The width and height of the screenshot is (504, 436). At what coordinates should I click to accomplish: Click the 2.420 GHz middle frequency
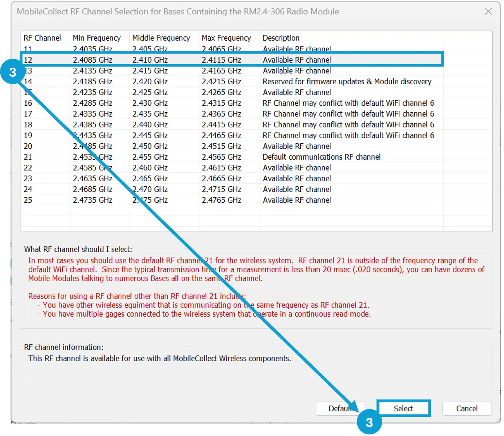[150, 81]
